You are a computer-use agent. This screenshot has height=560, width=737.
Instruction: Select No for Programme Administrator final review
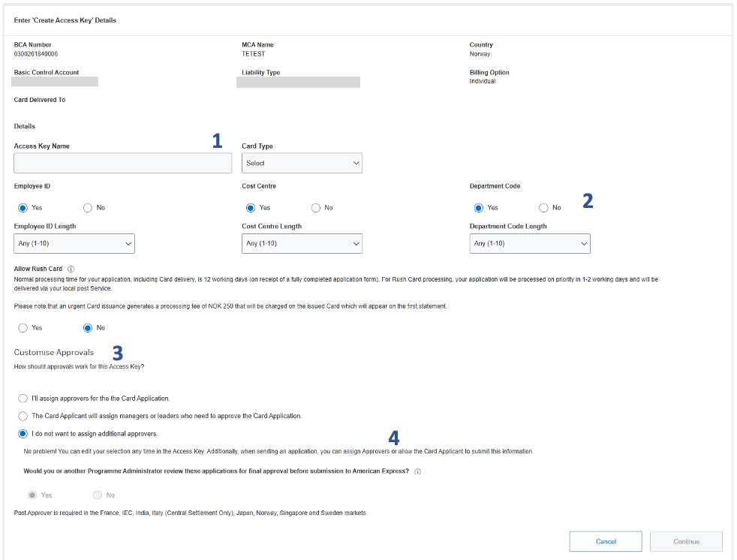[x=98, y=495]
